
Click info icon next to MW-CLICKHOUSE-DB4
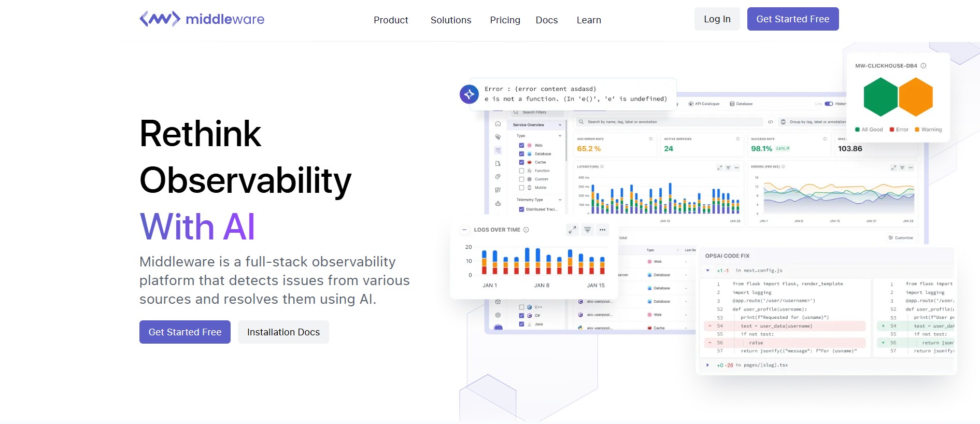(924, 66)
